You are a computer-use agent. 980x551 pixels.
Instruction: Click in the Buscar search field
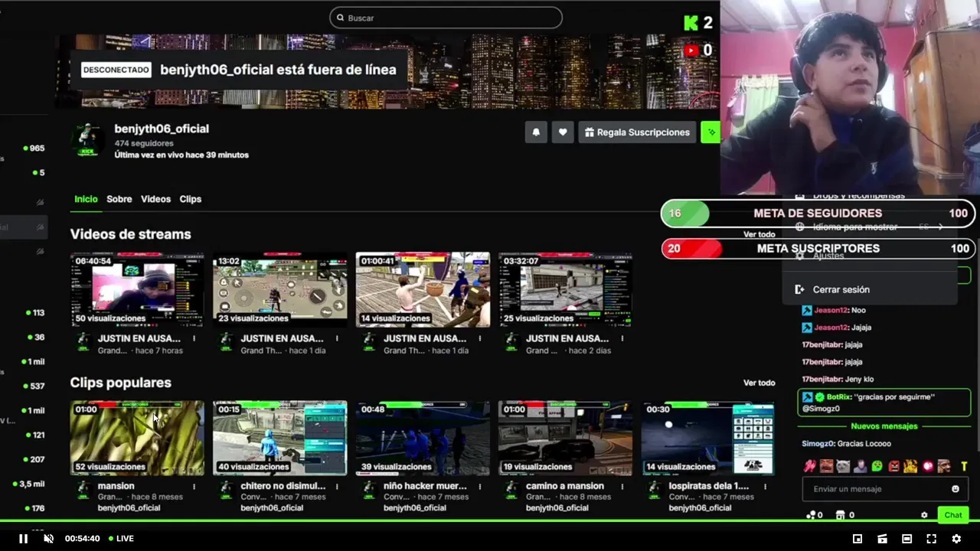click(x=446, y=18)
